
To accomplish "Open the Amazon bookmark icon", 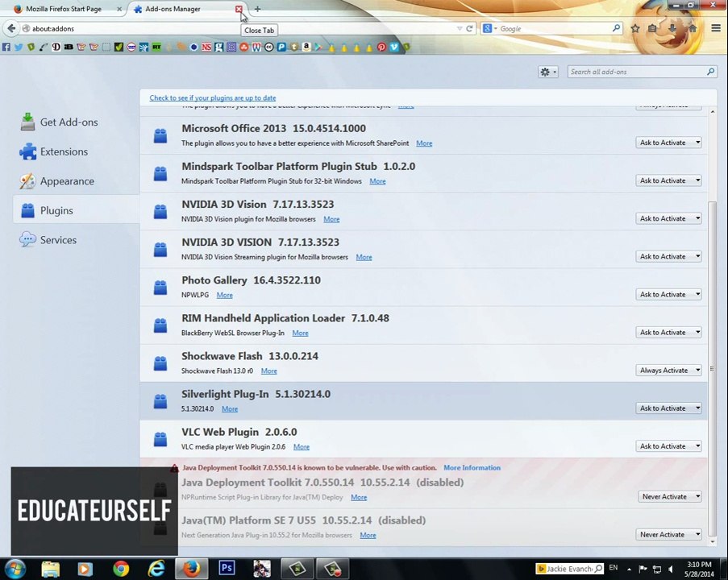I will [x=306, y=47].
